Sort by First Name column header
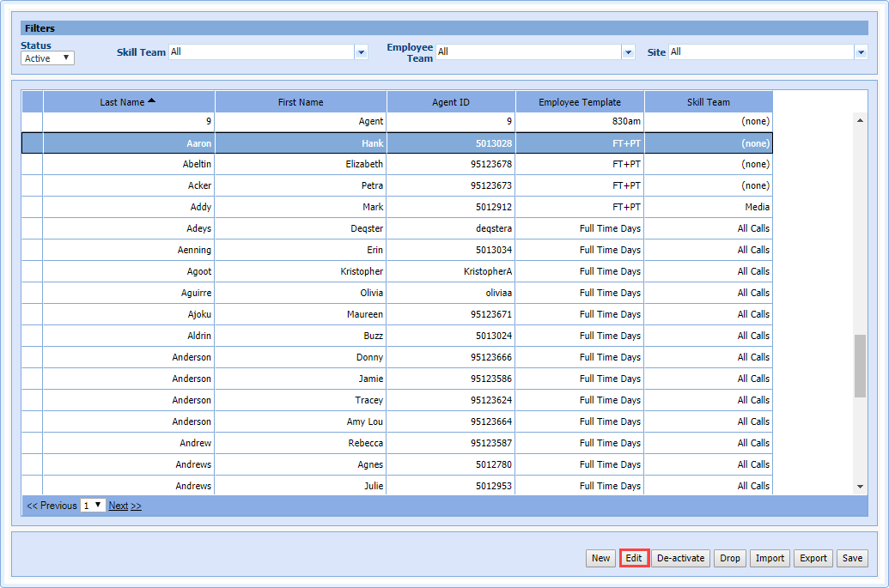The width and height of the screenshot is (889, 588). [x=301, y=102]
